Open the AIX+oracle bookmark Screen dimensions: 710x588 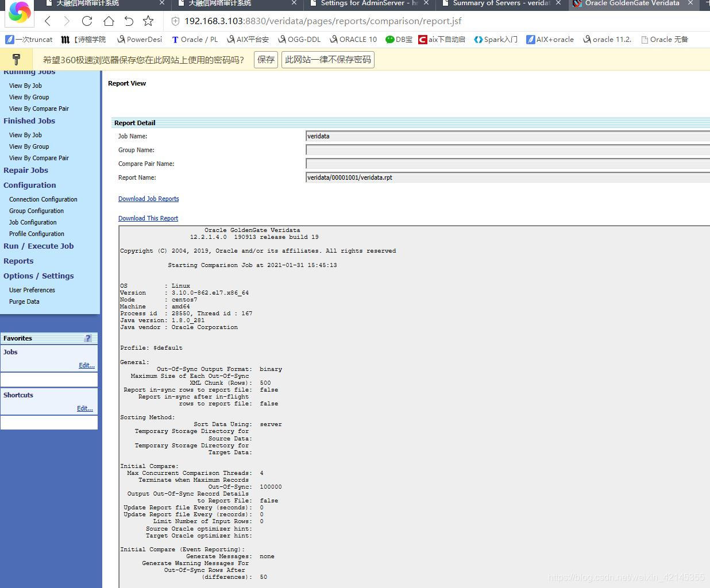pyautogui.click(x=550, y=40)
